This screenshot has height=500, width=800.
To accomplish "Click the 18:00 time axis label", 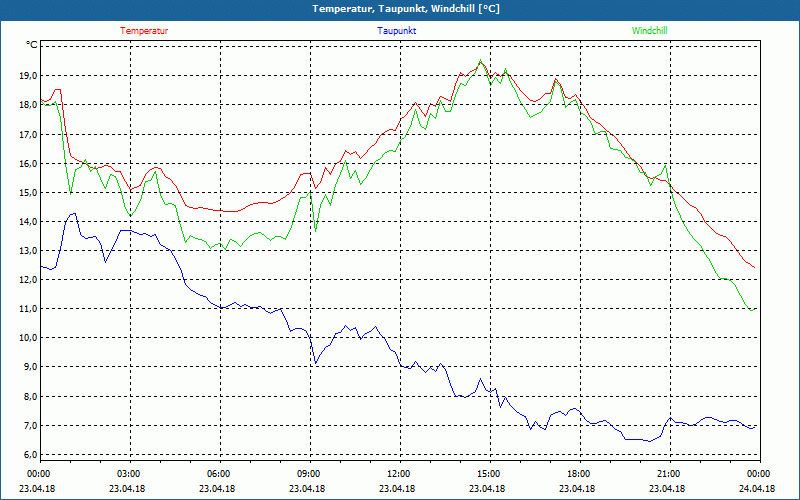I will tap(580, 473).
